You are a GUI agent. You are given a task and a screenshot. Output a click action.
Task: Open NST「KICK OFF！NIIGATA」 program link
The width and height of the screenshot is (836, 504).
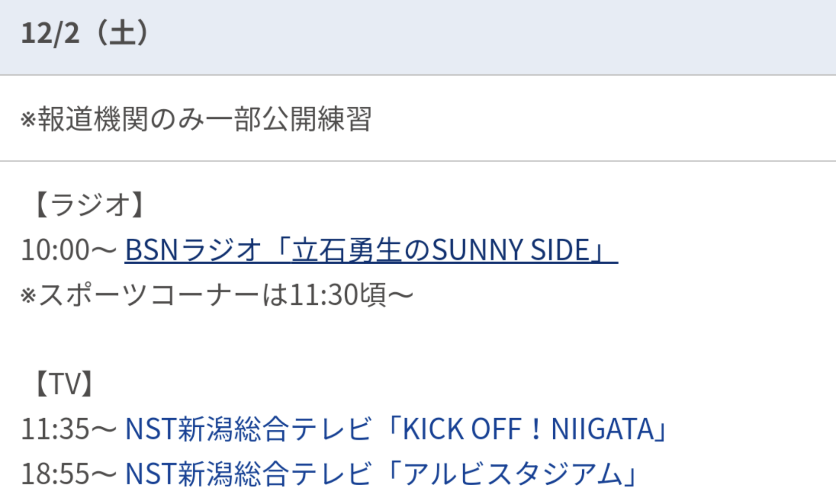tap(396, 429)
